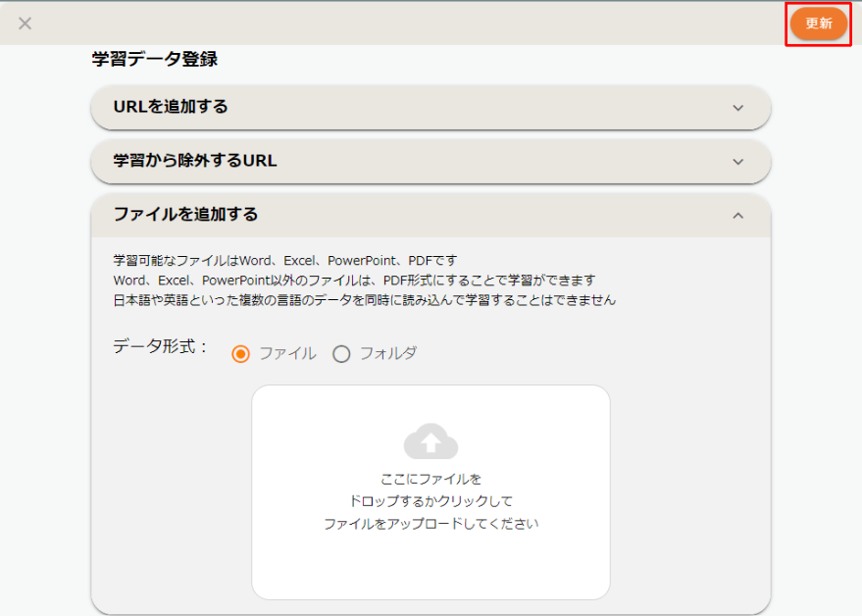Click the URLを追加する section title
This screenshot has width=862, height=616.
click(x=171, y=107)
